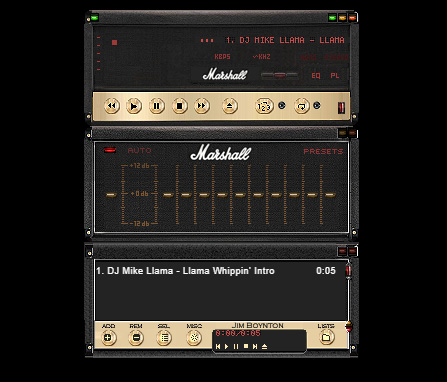Open the SEL selection menu in the playlist
This screenshot has height=382, width=447.
[164, 338]
